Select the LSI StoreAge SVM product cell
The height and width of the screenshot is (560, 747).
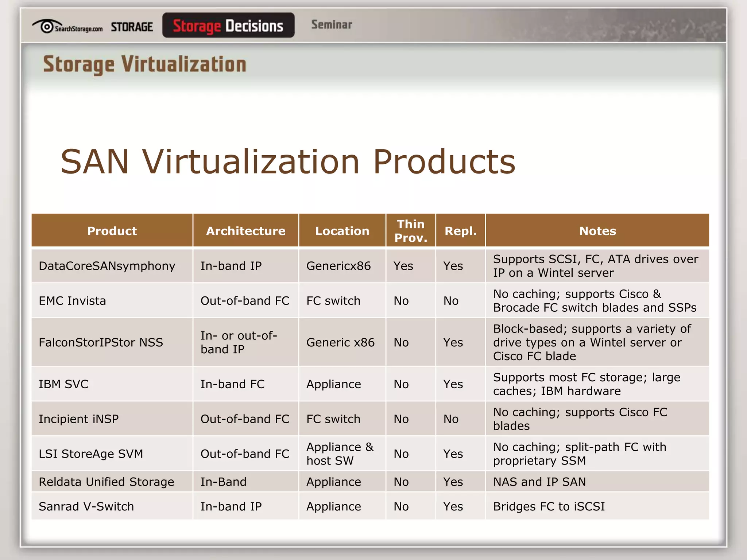coord(112,454)
